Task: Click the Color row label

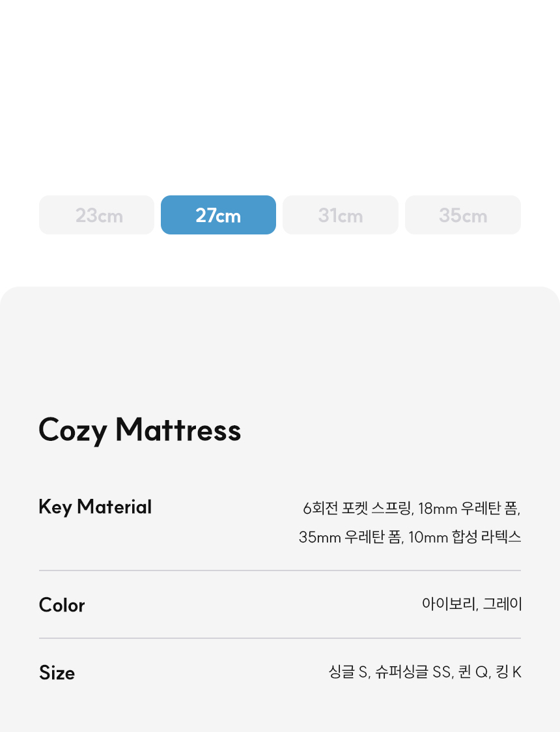Action: click(x=62, y=605)
